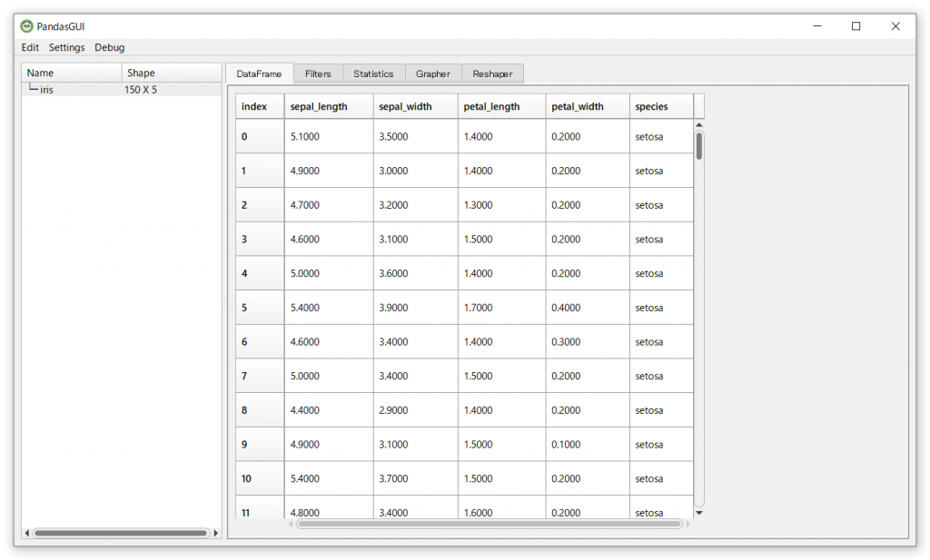Open the Settings menu
The width and height of the screenshot is (930, 560).
(x=66, y=47)
